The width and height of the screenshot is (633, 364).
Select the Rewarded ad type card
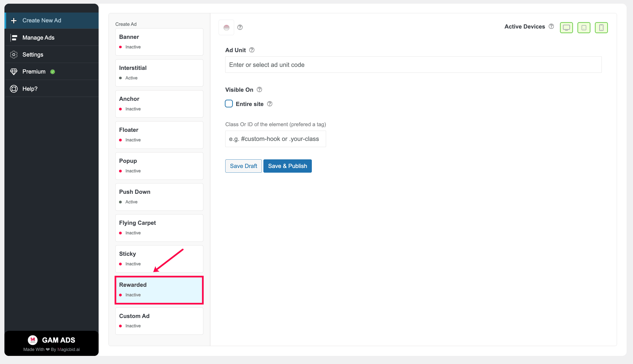(159, 290)
